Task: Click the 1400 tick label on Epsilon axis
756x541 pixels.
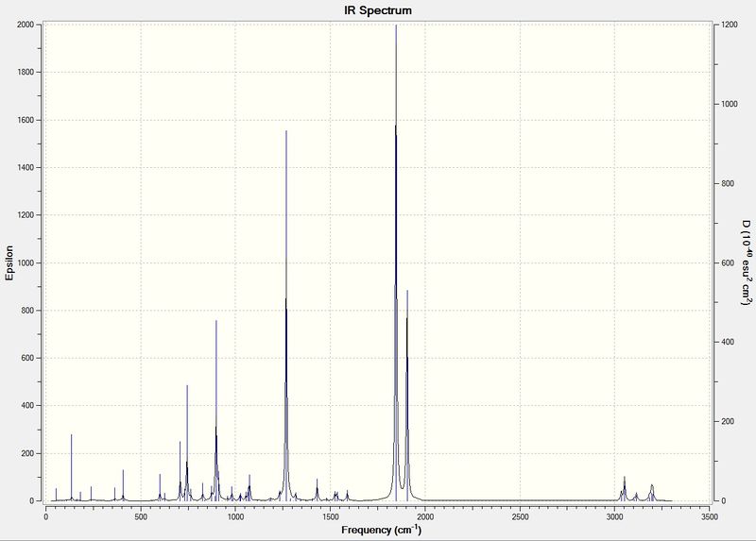Action: [x=26, y=168]
